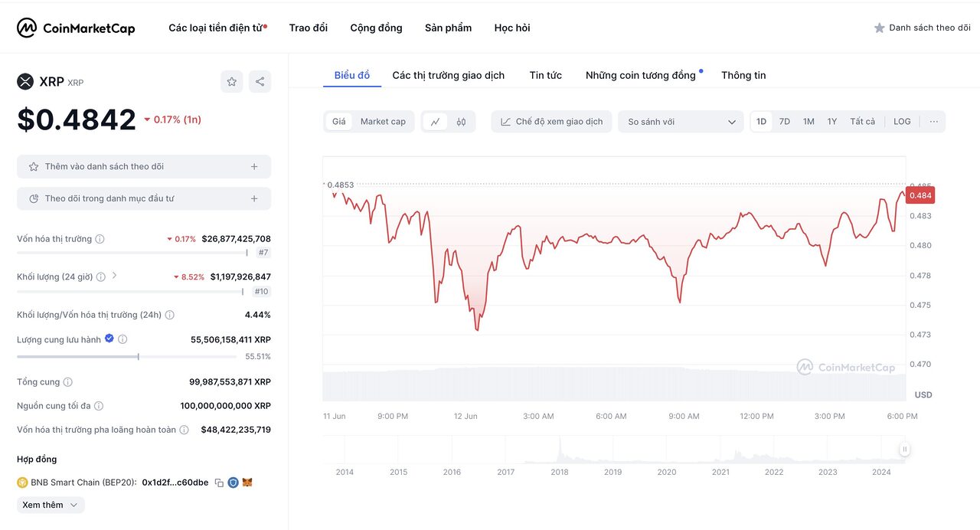Select Market cap chart mode
The image size is (980, 530).
coord(383,122)
